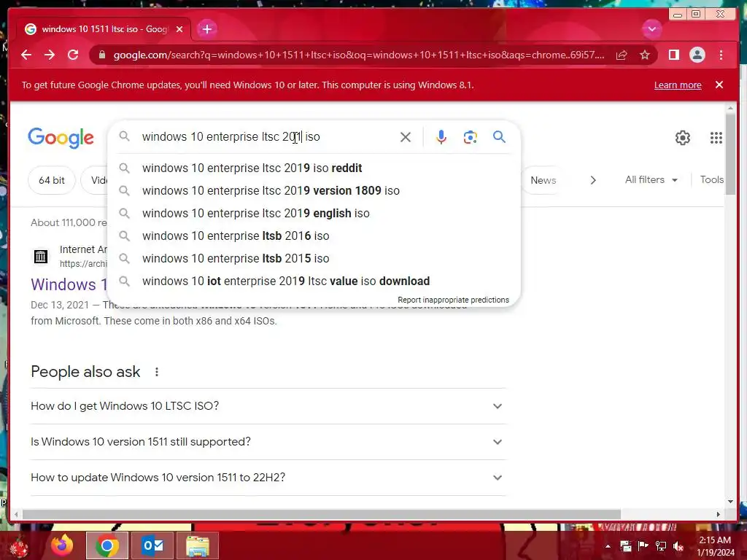Submit the search with the magnifier button

click(499, 137)
